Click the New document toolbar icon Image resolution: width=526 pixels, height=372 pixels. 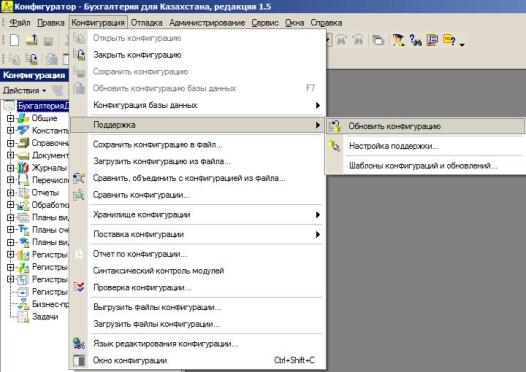pos(14,41)
